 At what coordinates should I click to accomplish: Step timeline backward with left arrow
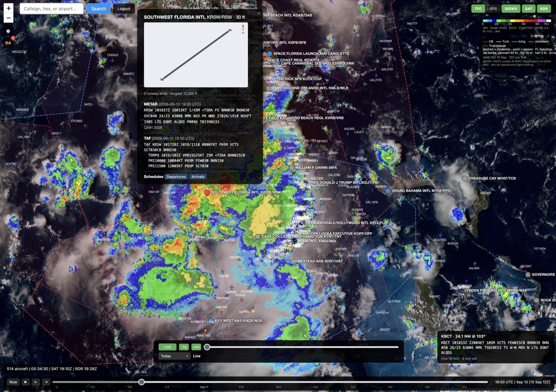click(x=36, y=382)
